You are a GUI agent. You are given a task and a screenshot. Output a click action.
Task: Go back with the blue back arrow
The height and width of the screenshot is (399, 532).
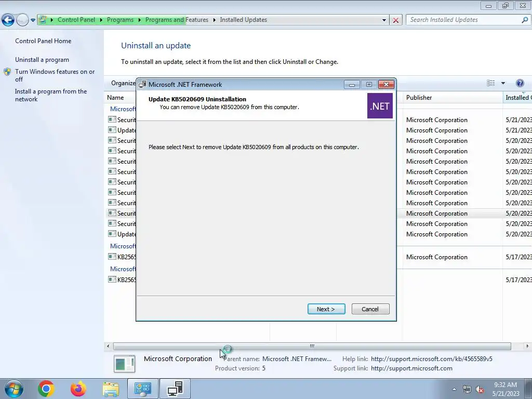pyautogui.click(x=8, y=20)
